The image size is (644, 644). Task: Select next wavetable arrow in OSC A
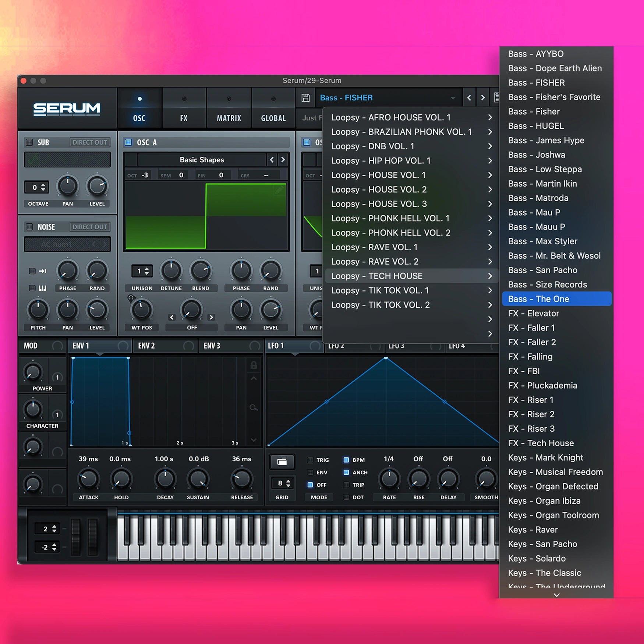pos(283,160)
